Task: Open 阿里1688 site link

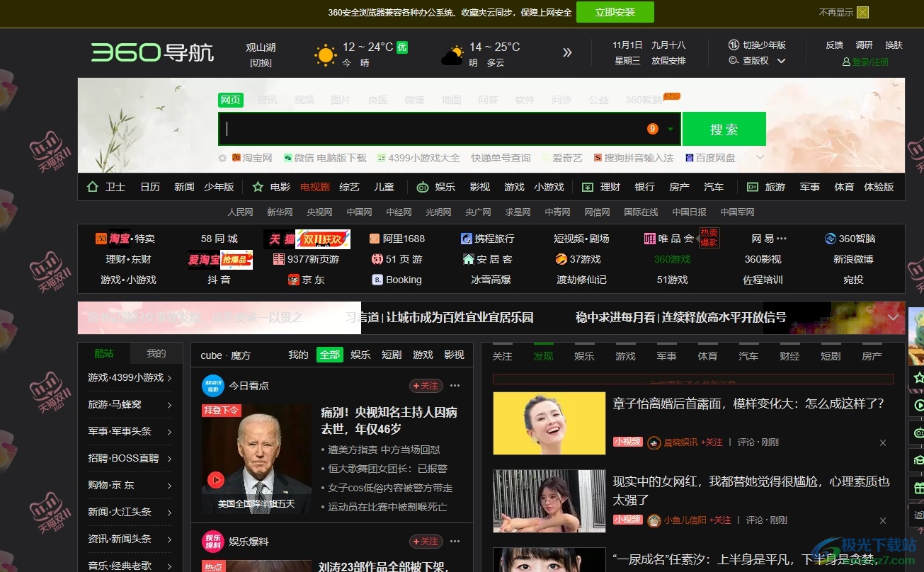Action: pos(397,239)
